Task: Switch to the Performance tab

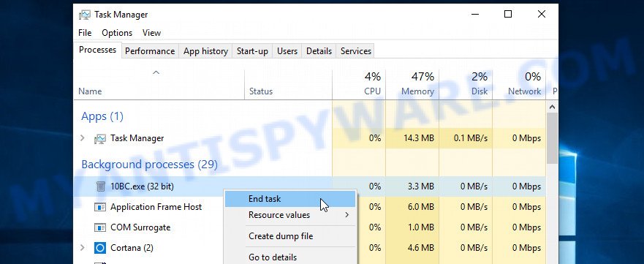Action: [x=150, y=51]
